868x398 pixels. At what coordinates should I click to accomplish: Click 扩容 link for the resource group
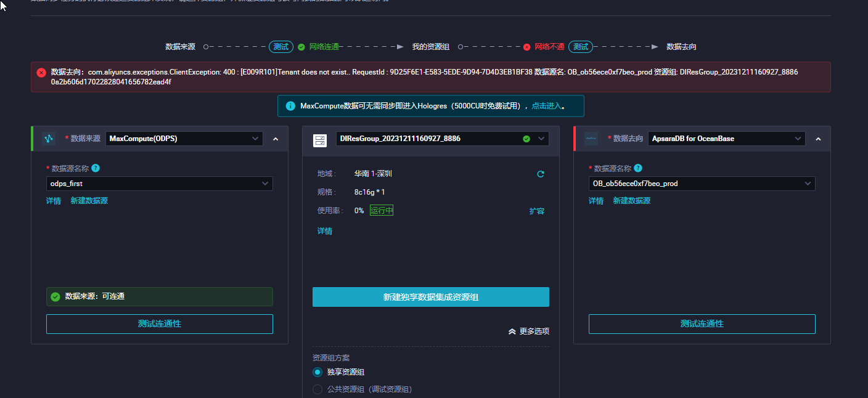537,211
